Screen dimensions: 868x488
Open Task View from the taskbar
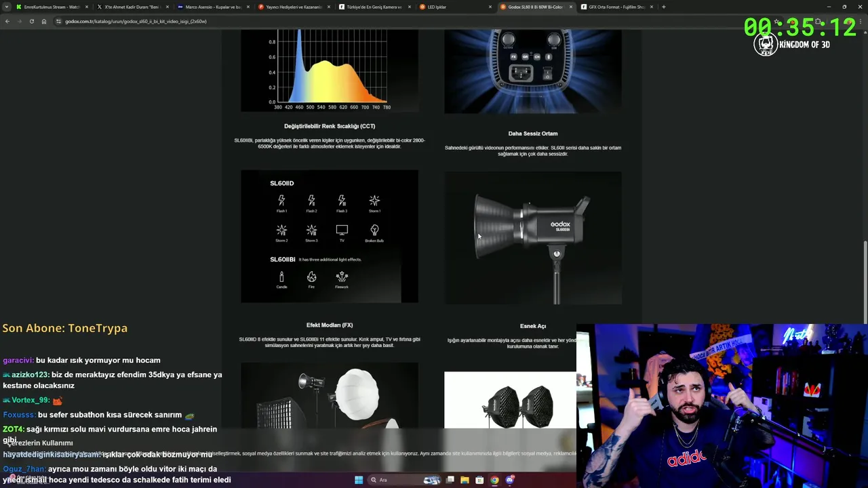pyautogui.click(x=450, y=480)
